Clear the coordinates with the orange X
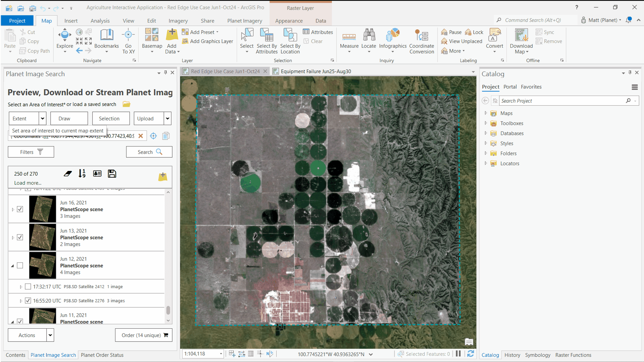Screen dimensions: 644x362 (141, 136)
